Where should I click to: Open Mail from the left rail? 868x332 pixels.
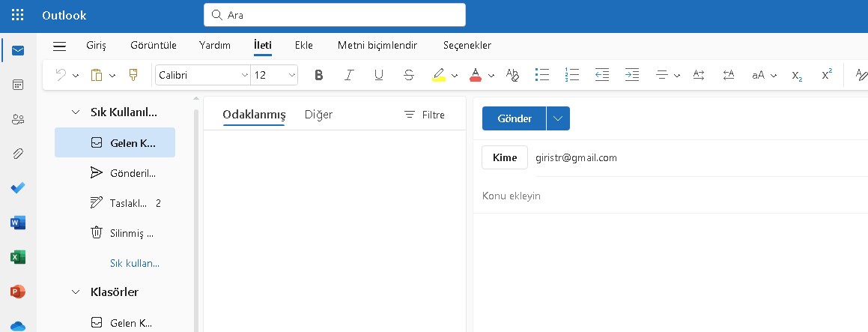18,51
